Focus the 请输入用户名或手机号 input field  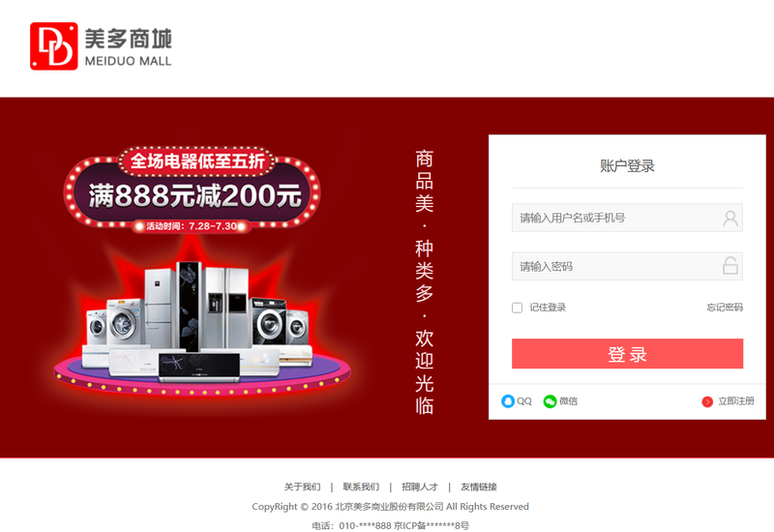coord(627,218)
